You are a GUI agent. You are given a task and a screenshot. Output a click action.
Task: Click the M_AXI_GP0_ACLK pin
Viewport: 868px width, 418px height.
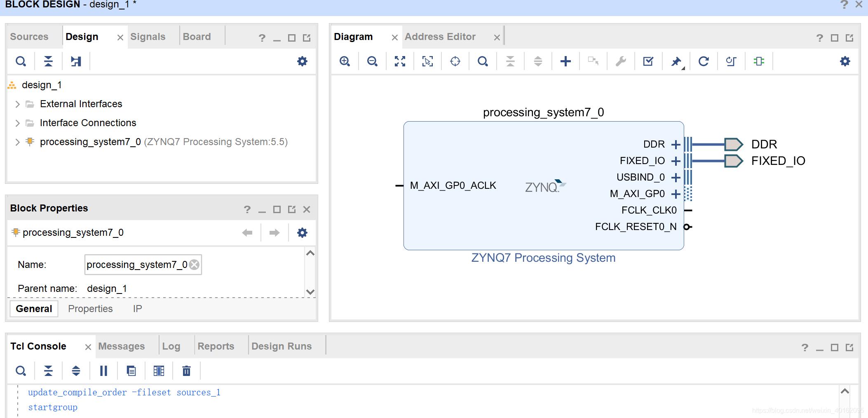[399, 186]
